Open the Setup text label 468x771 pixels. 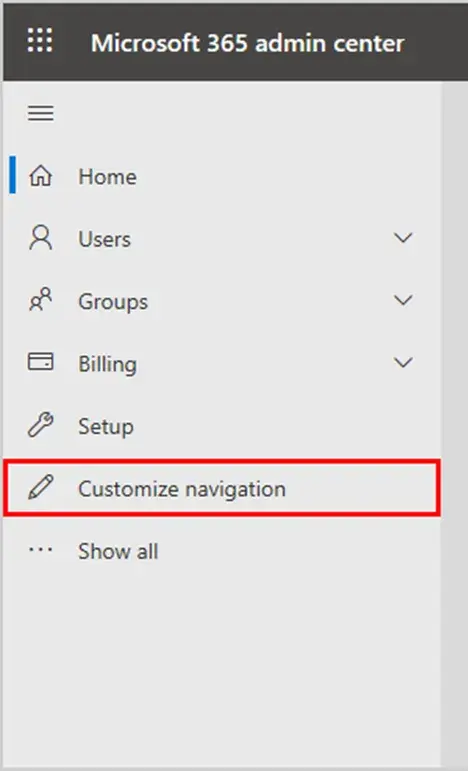[x=106, y=427]
